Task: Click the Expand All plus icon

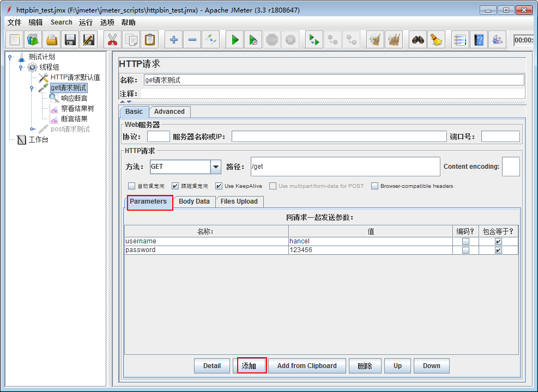Action: [174, 40]
